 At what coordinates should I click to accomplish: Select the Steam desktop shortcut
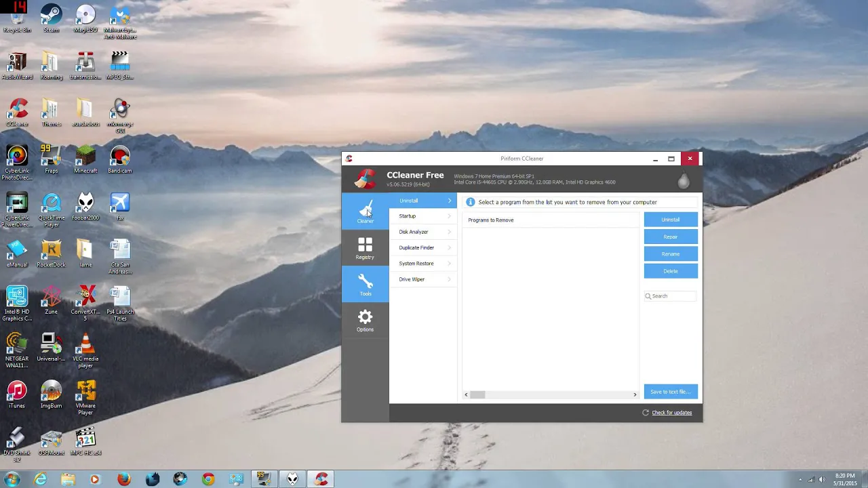click(51, 19)
